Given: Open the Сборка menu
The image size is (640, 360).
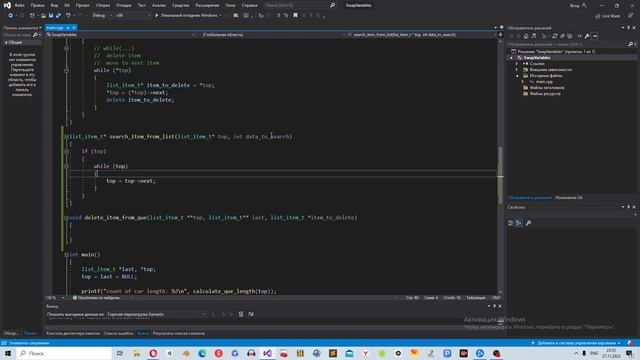Looking at the screenshot, I should 102,5.
